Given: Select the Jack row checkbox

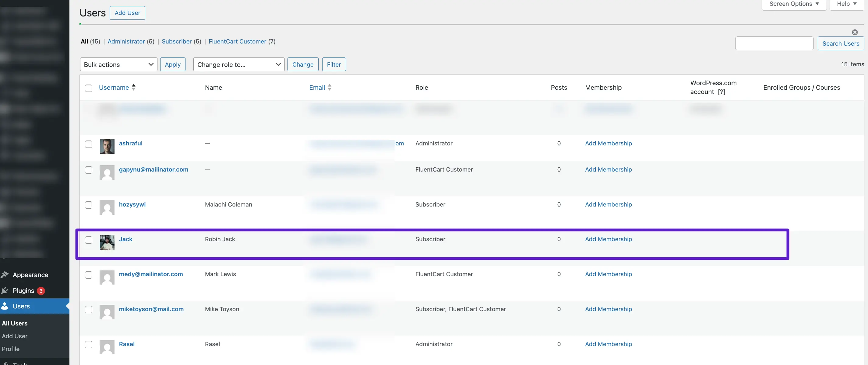Looking at the screenshot, I should coord(89,240).
